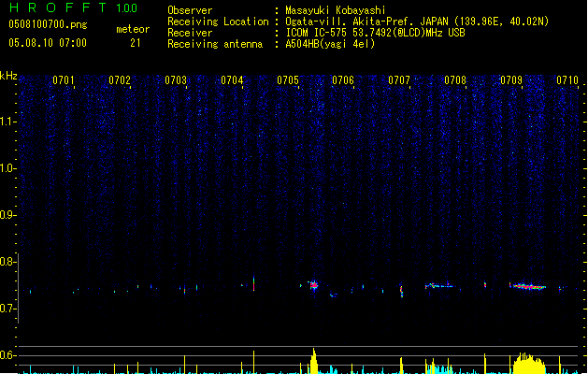Viewport: 588px width, 374px height.
Task: Click ICOM IC-575 53.7492 MHz USB text
Action: (375, 33)
